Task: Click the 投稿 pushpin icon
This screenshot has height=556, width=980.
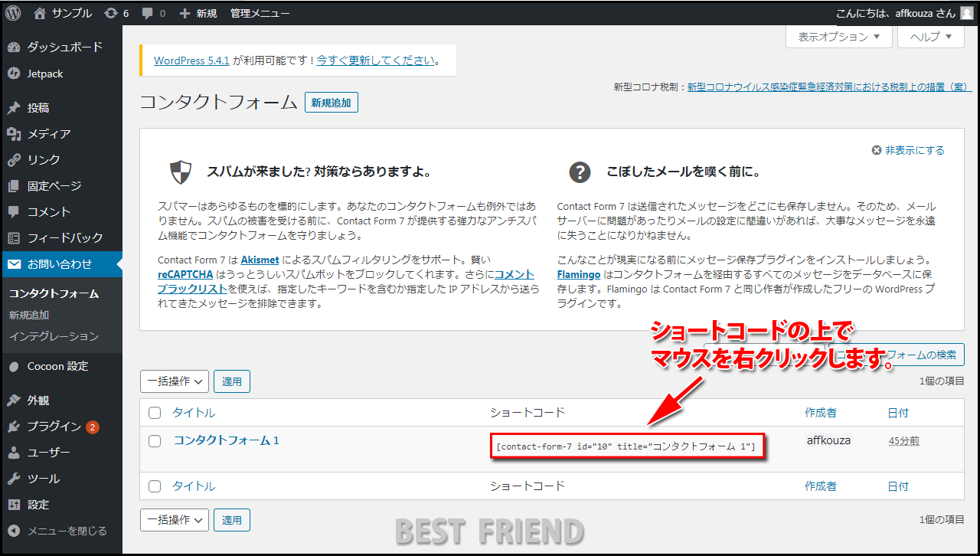Action: [14, 108]
